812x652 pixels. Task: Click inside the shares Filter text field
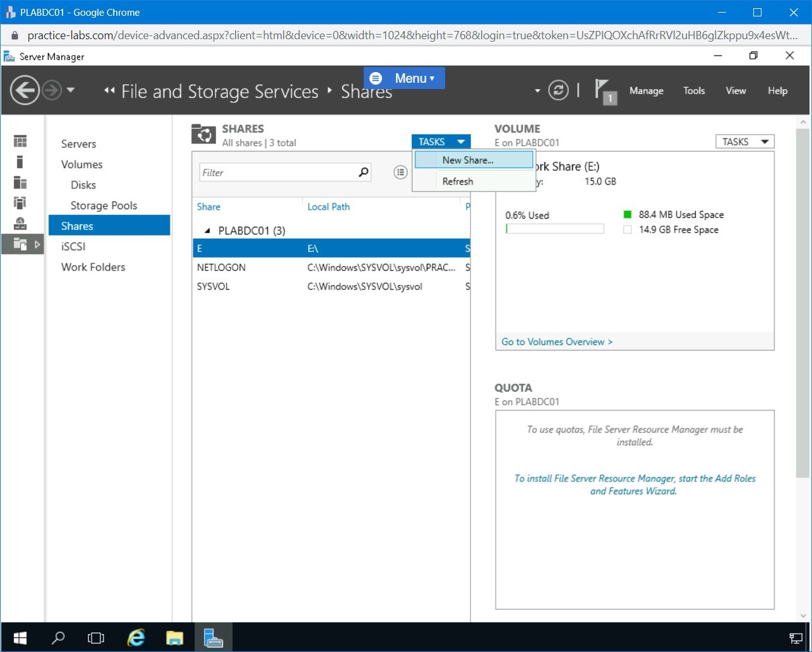[278, 172]
